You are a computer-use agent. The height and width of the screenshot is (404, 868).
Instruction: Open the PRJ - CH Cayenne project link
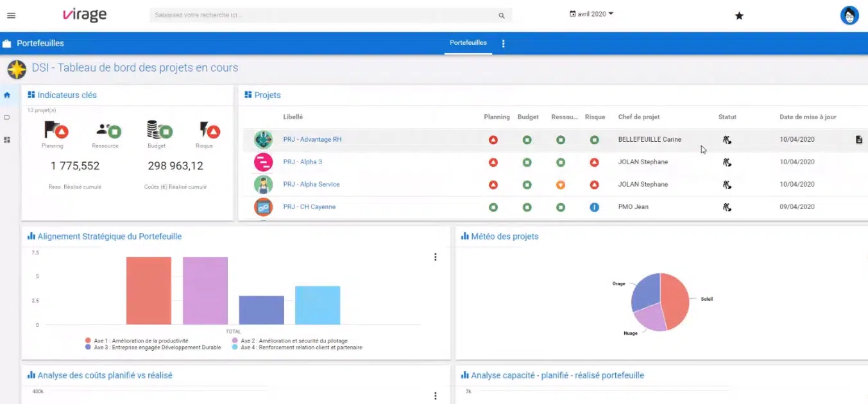coord(309,206)
